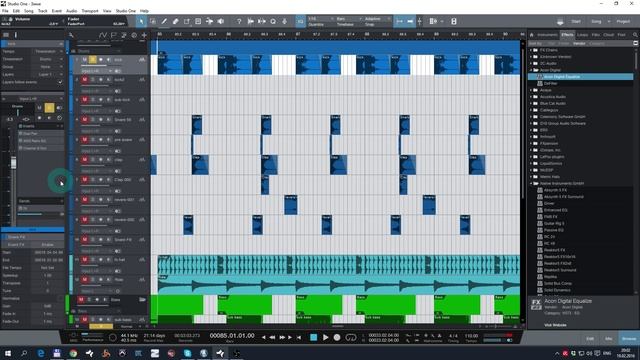The image size is (640, 360).
Task: Click the video player toolbar icon
Action: coord(453,21)
